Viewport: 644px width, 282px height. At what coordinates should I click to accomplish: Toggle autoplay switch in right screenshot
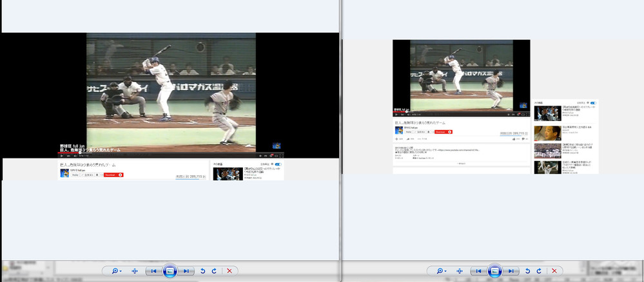click(593, 102)
